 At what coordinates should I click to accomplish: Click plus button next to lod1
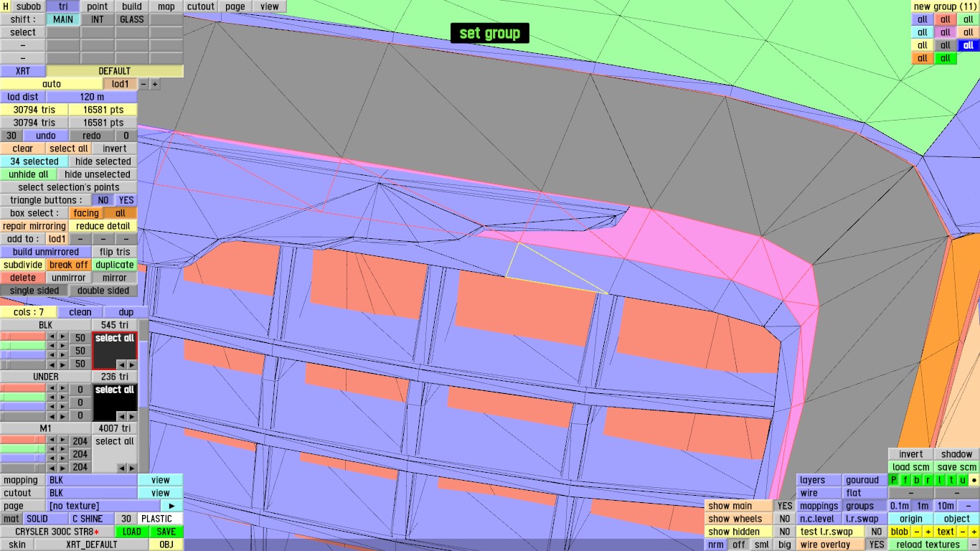[x=154, y=84]
